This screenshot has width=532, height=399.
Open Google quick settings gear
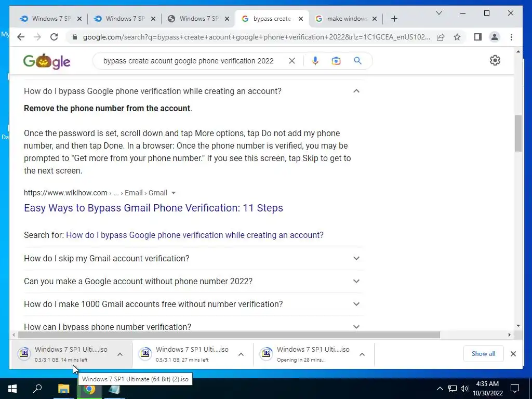495,60
